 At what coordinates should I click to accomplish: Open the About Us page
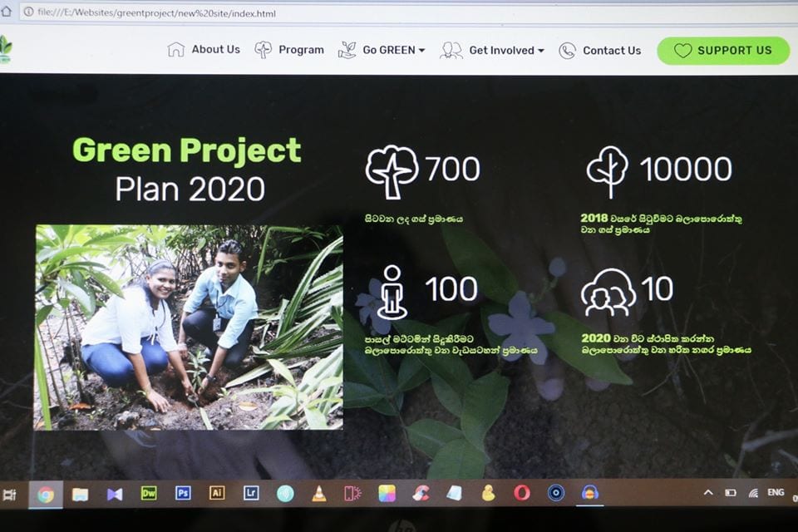tap(204, 50)
